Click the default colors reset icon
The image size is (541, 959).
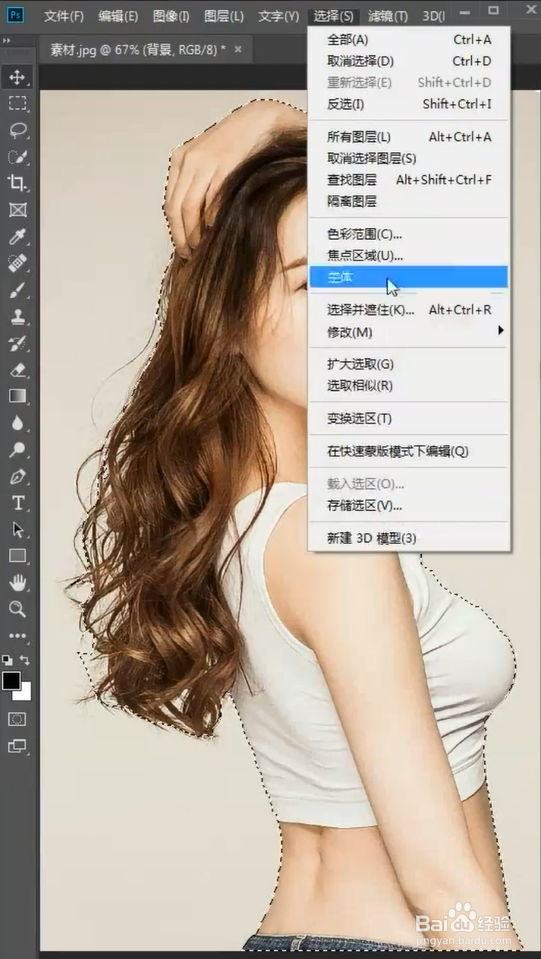click(6, 660)
